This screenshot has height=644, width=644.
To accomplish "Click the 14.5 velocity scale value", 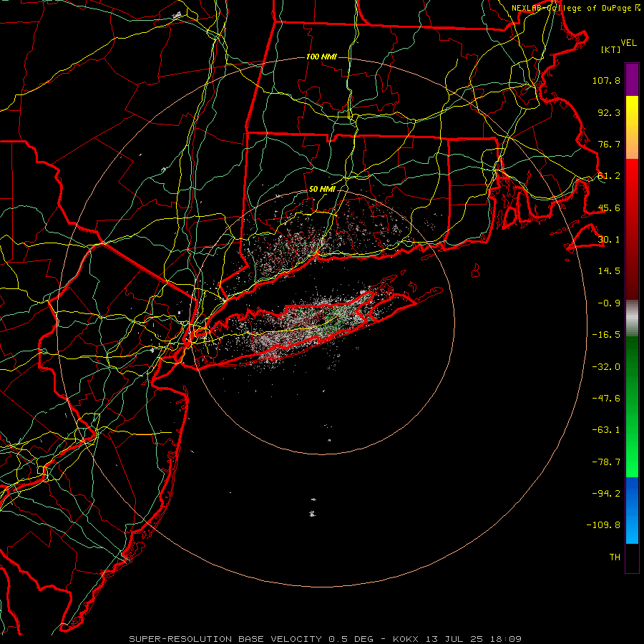I will [x=609, y=271].
